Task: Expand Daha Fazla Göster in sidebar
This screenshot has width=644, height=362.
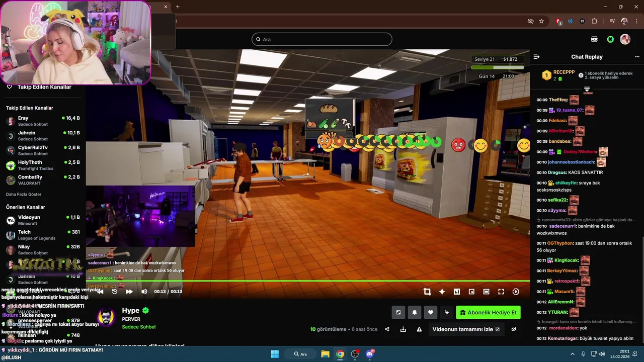Action: [24, 194]
